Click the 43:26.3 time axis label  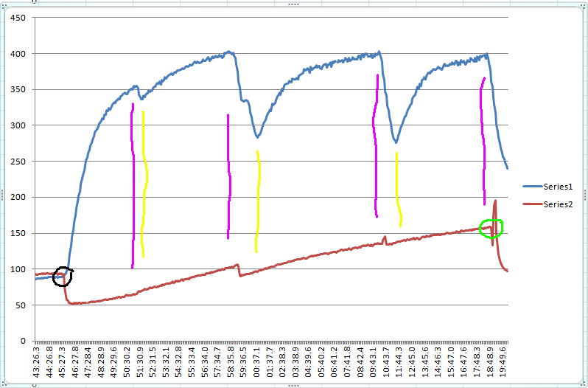pyautogui.click(x=36, y=361)
